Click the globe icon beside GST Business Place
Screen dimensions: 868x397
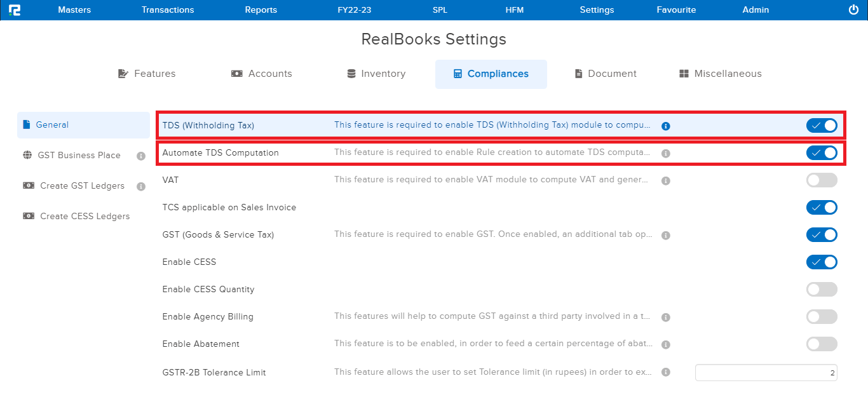[28, 155]
